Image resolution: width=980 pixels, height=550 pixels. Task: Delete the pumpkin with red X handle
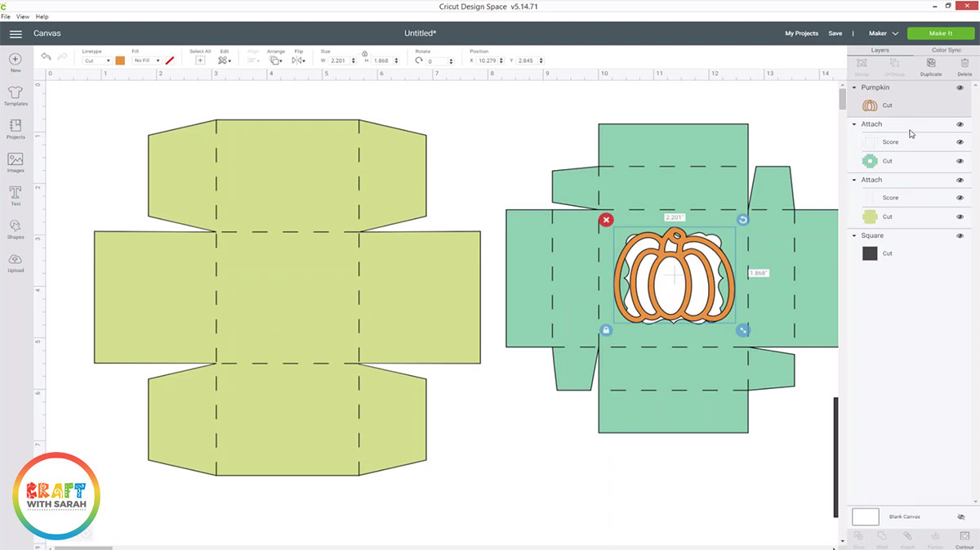coord(605,220)
